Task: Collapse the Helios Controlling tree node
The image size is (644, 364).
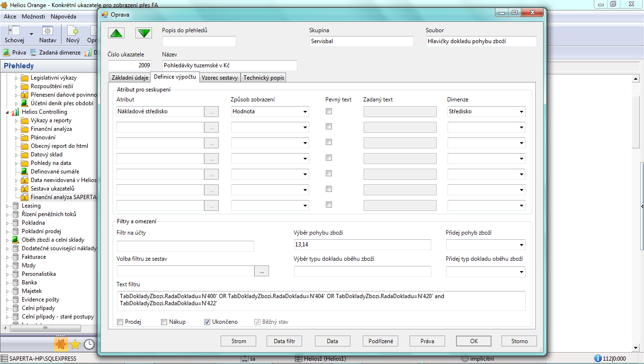Action: click(7, 112)
